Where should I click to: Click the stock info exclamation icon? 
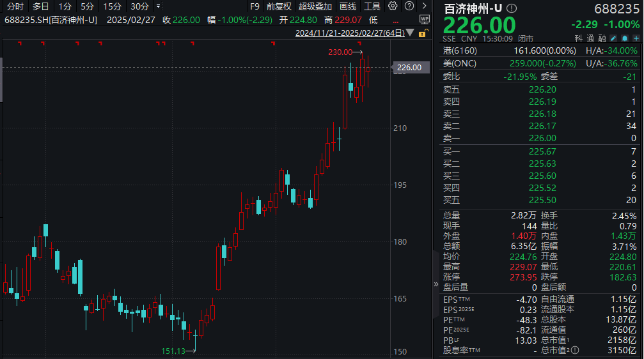pyautogui.click(x=512, y=8)
